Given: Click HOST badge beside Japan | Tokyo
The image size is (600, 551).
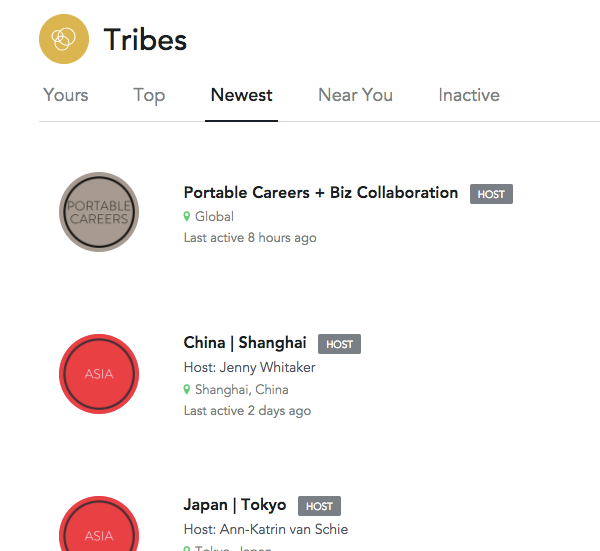Looking at the screenshot, I should pyautogui.click(x=320, y=506).
